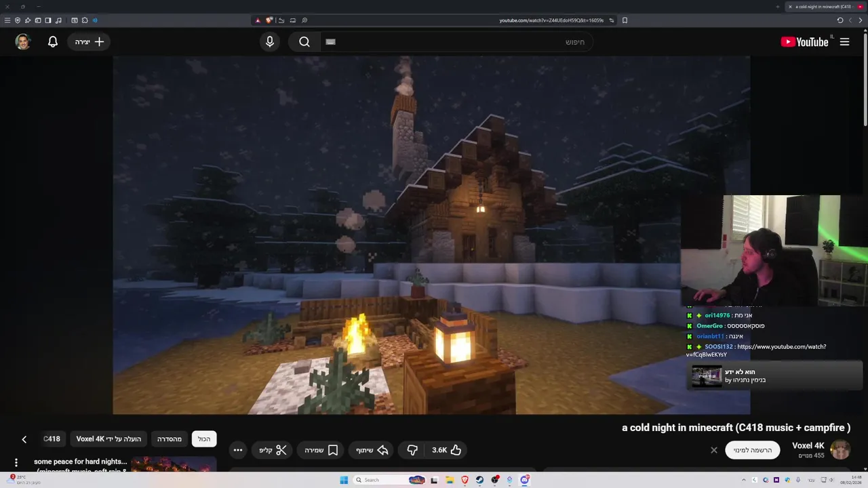Open File Explorer from taskbar
The image size is (868, 488).
click(450, 480)
